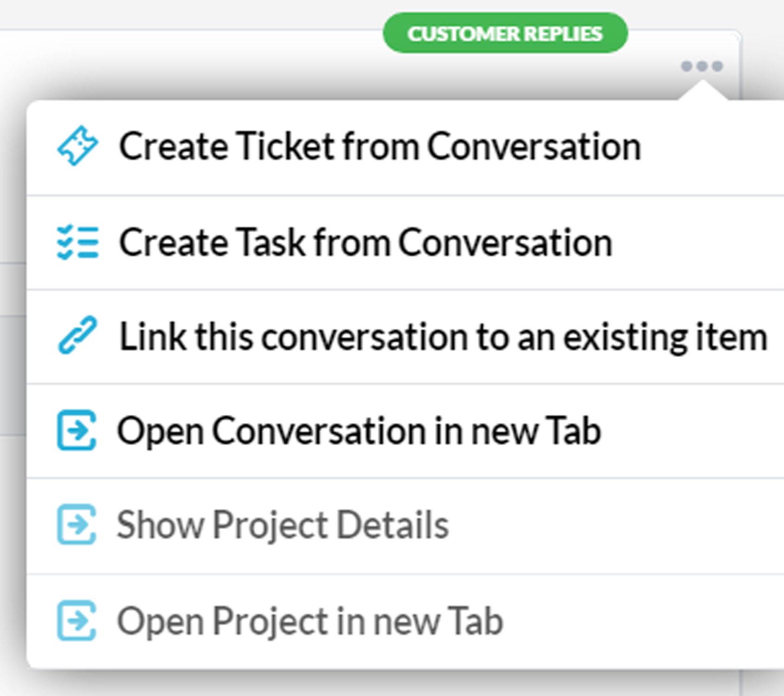
Task: Click empty space right of Create Task text
Action: coord(696,243)
